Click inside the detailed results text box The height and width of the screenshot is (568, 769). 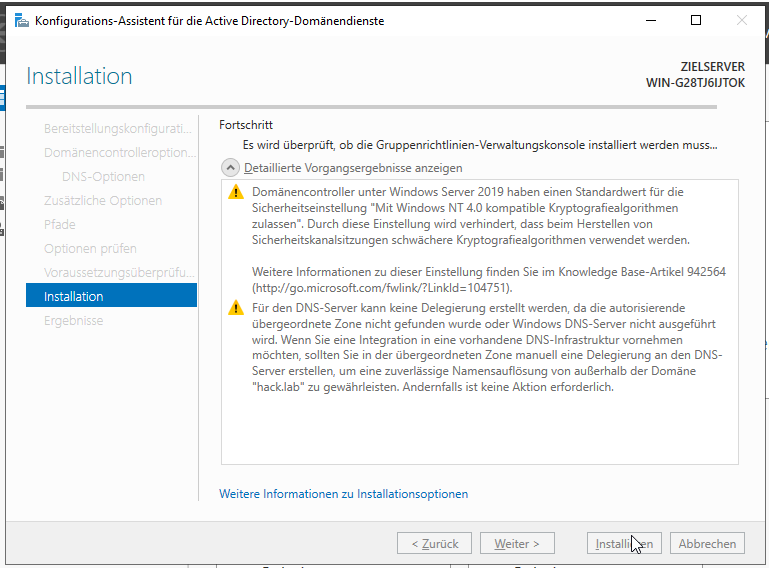click(479, 430)
